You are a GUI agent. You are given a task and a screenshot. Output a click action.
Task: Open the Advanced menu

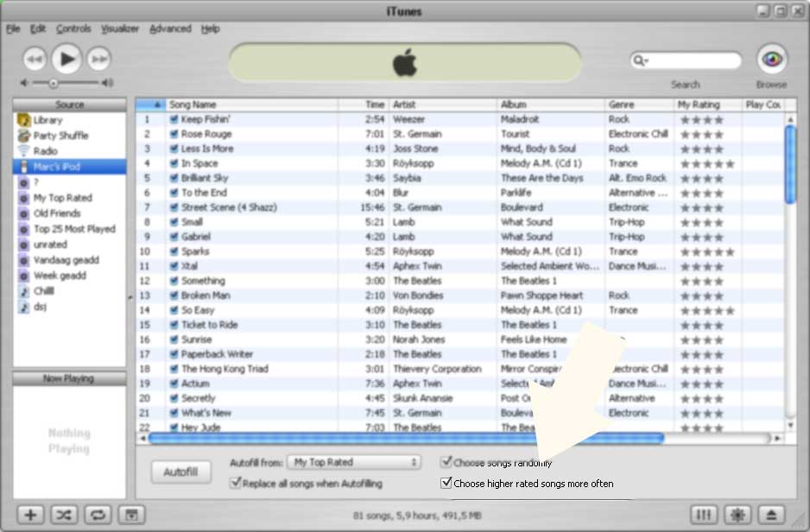[x=170, y=28]
